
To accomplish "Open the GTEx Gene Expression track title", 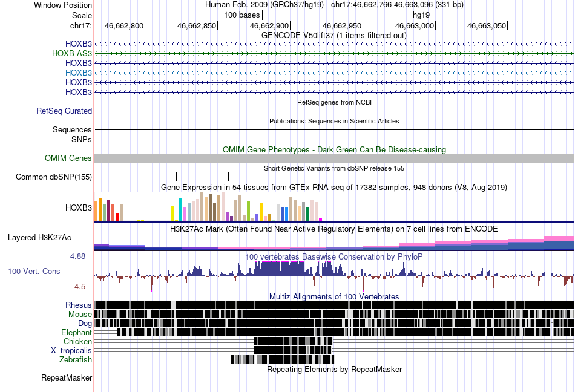I will [334, 188].
